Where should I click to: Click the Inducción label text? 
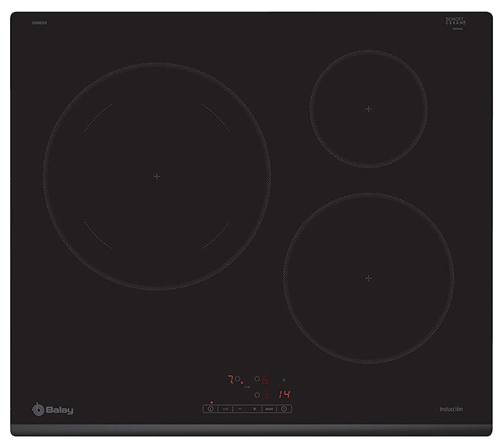coord(451,409)
